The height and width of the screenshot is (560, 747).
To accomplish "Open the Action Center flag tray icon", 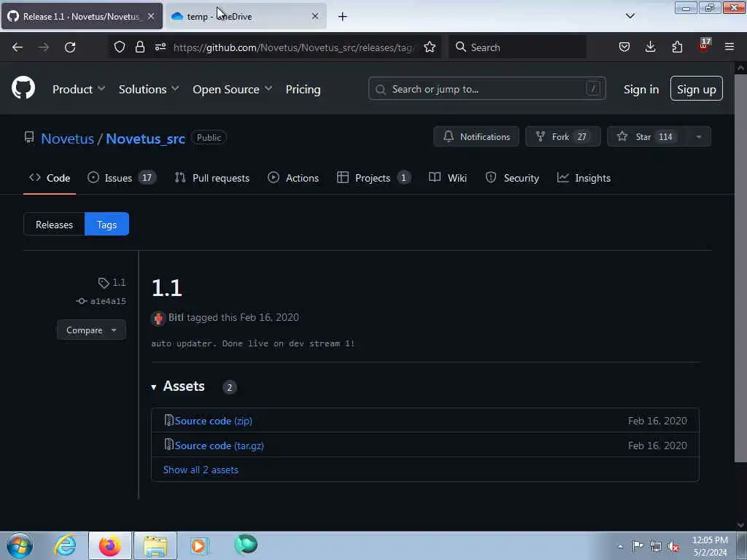I will 638,546.
